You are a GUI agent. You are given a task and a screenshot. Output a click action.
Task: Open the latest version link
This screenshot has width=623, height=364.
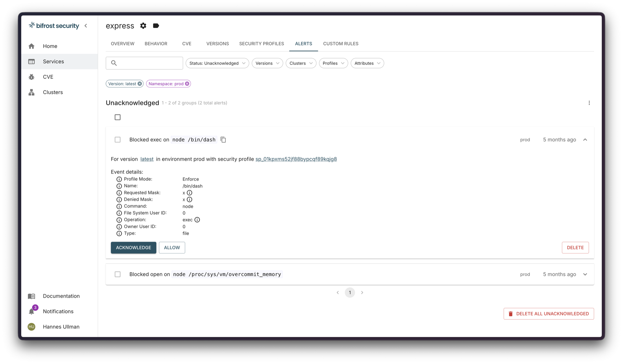tap(147, 159)
